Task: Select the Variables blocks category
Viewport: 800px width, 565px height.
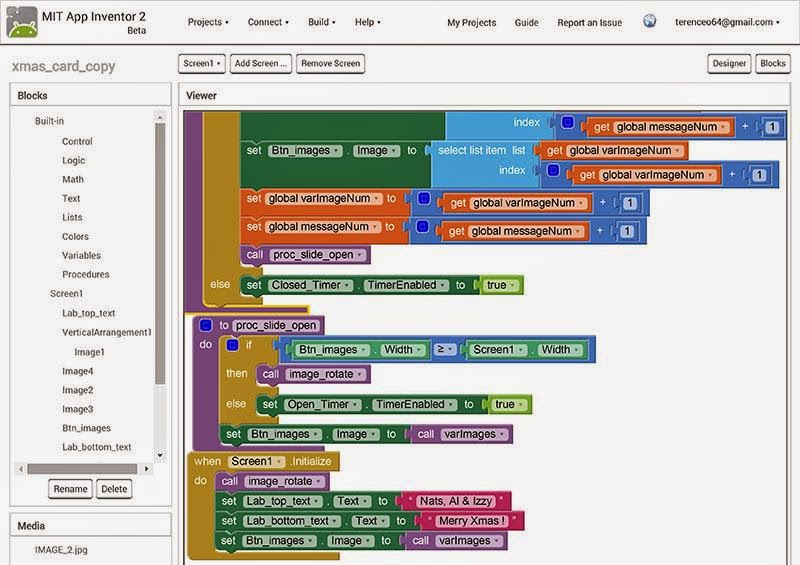Action: [x=81, y=255]
